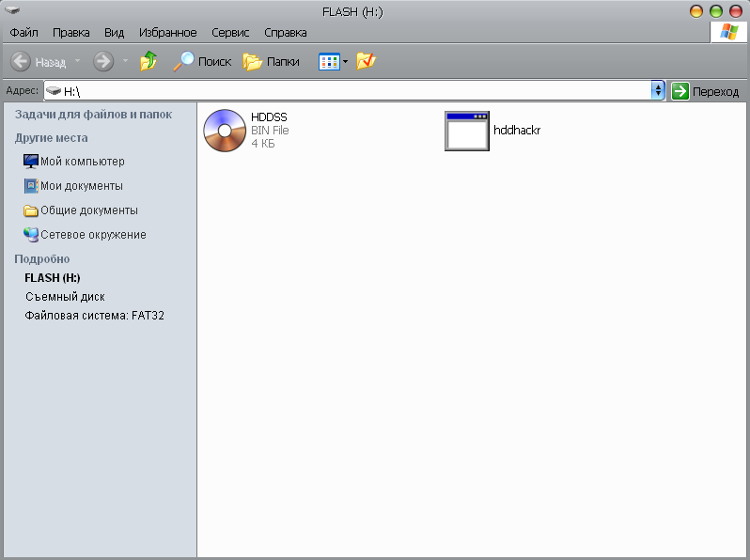Click the Общие документы folder icon
Screen dimensions: 750x560
point(31,210)
